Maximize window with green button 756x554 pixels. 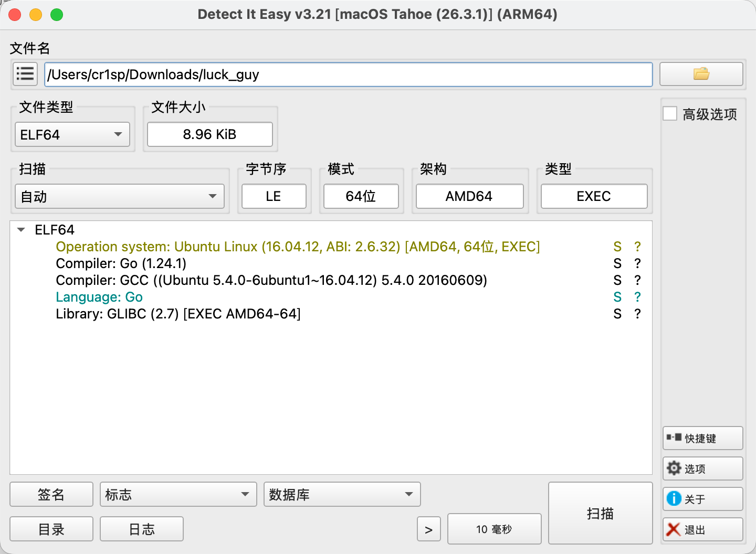[x=57, y=15]
